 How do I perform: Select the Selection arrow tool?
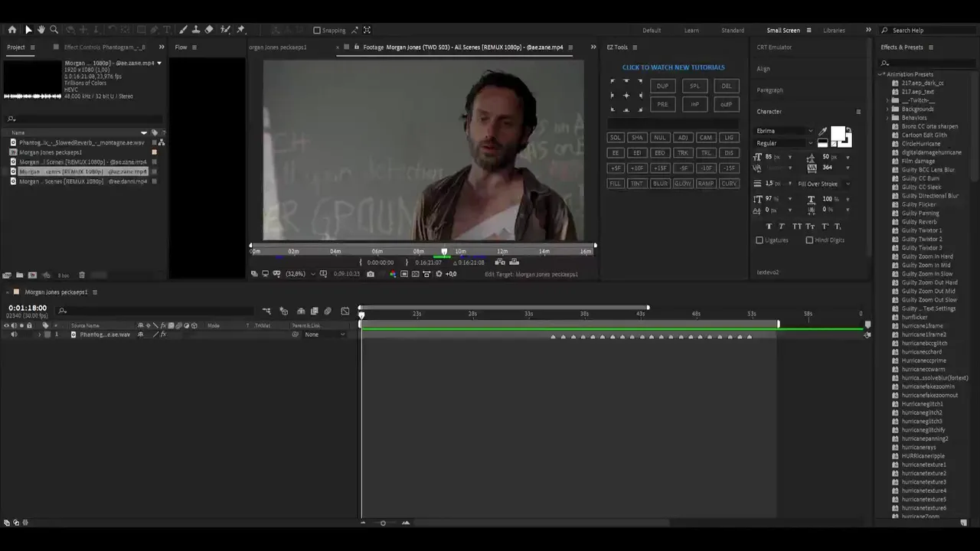click(28, 30)
